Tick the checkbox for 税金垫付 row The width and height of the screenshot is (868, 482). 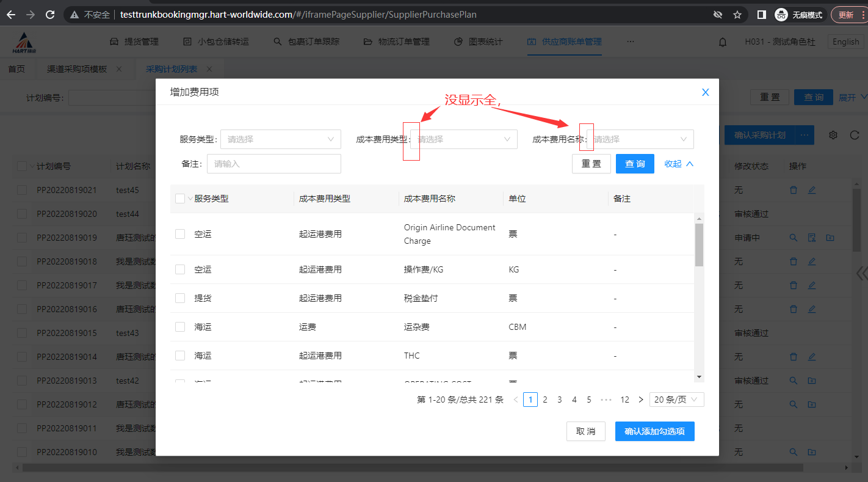(x=180, y=298)
